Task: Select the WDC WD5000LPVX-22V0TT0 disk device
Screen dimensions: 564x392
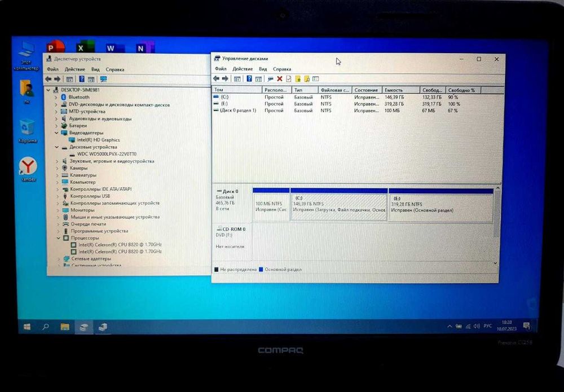Action: coord(107,154)
